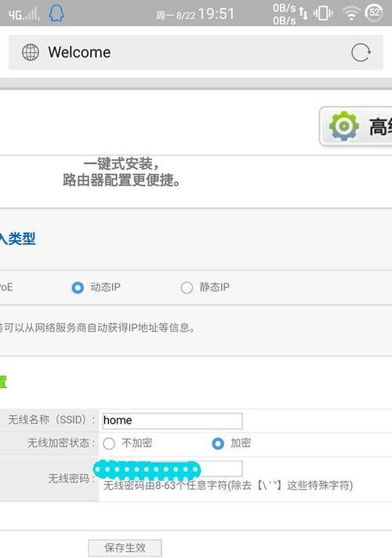This screenshot has width=392, height=558.
Task: Tap the 无线密码 label
Action: point(71,479)
